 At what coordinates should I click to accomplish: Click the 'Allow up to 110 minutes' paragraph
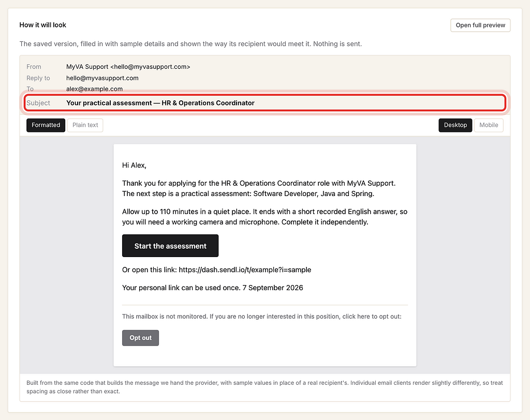(264, 217)
